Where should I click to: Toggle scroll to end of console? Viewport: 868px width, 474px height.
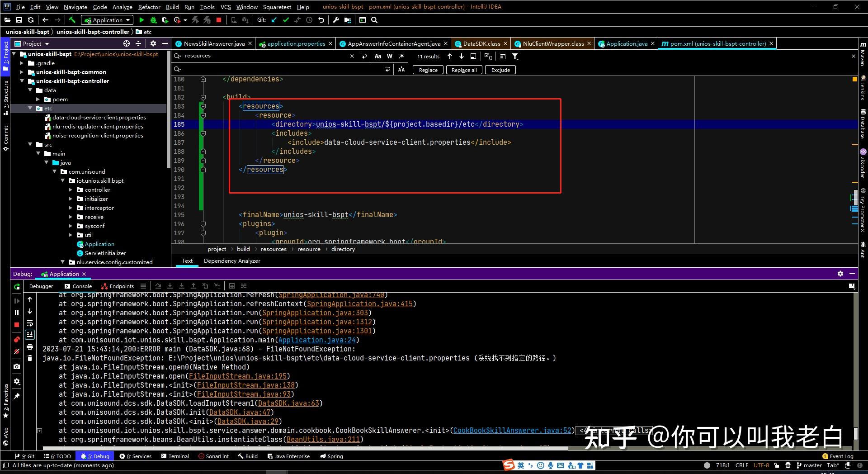point(30,335)
